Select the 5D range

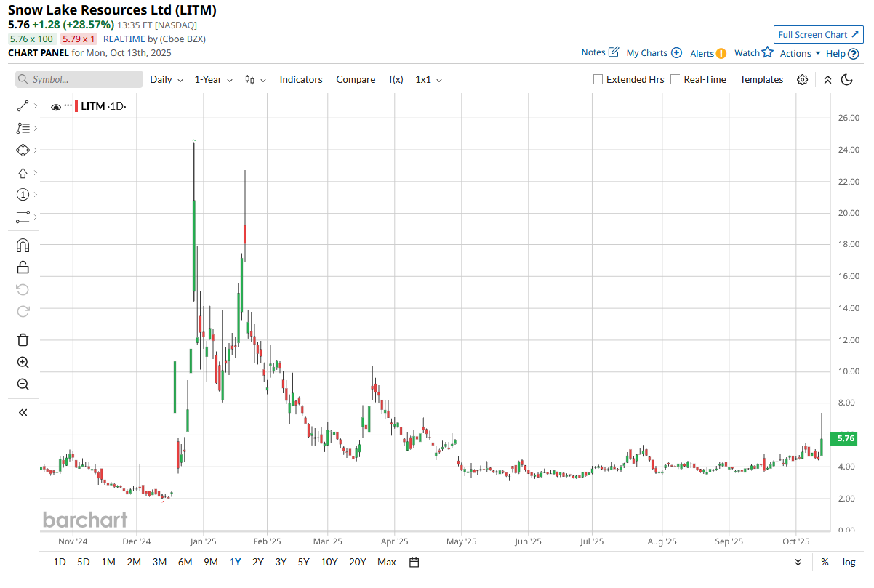tap(84, 562)
